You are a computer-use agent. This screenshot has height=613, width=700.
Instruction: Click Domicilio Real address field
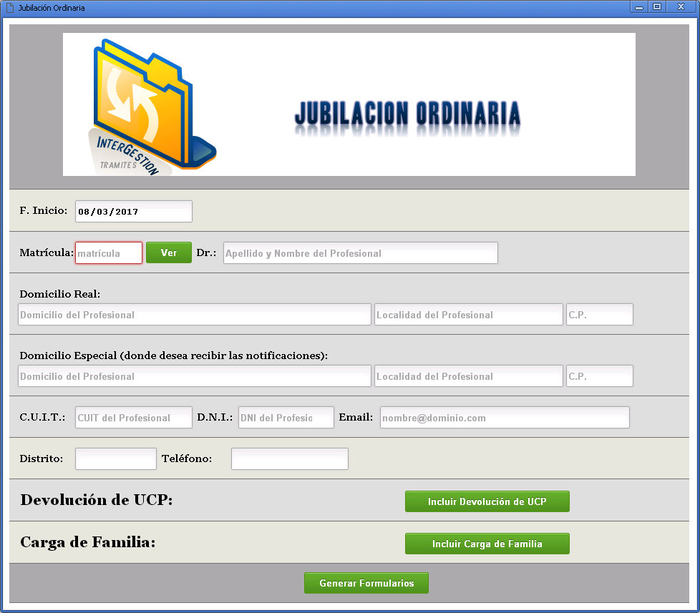click(x=195, y=315)
